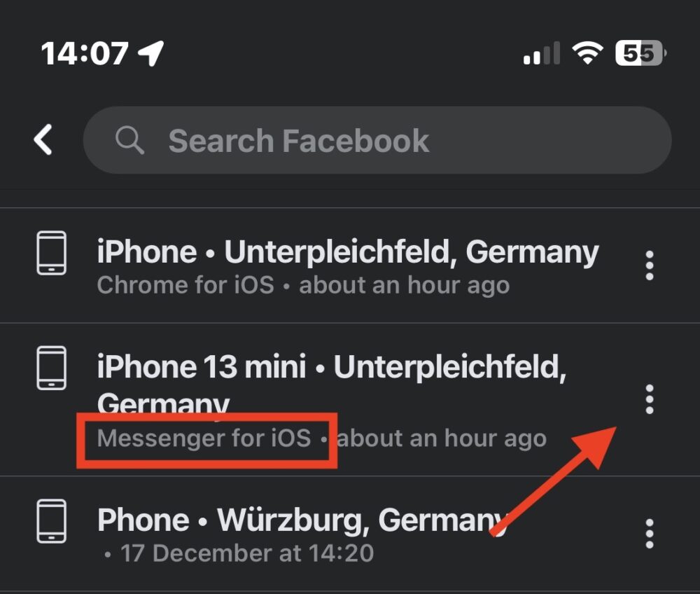The width and height of the screenshot is (700, 594).
Task: Tap the back chevron to go back
Action: point(43,139)
